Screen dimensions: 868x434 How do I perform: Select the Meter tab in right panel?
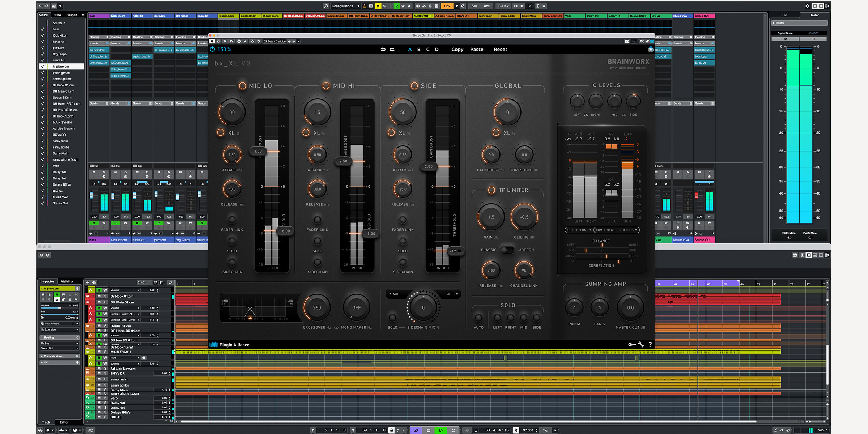pos(814,15)
